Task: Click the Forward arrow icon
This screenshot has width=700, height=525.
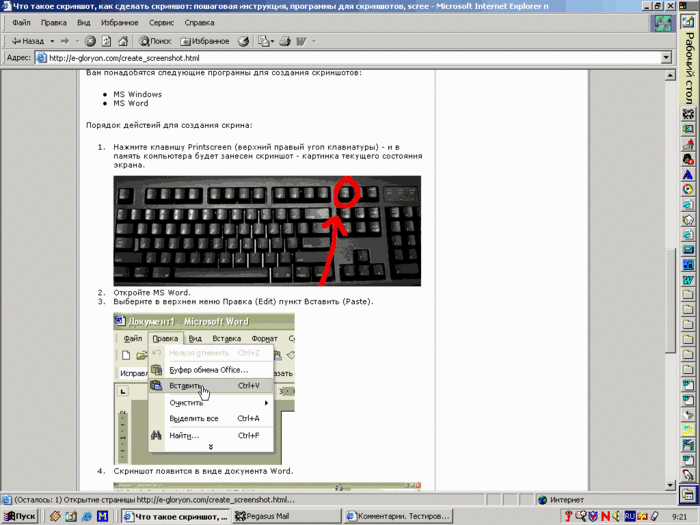Action: click(x=65, y=41)
